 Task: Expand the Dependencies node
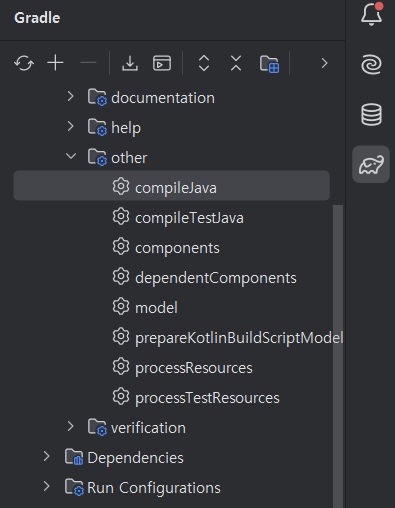(47, 456)
